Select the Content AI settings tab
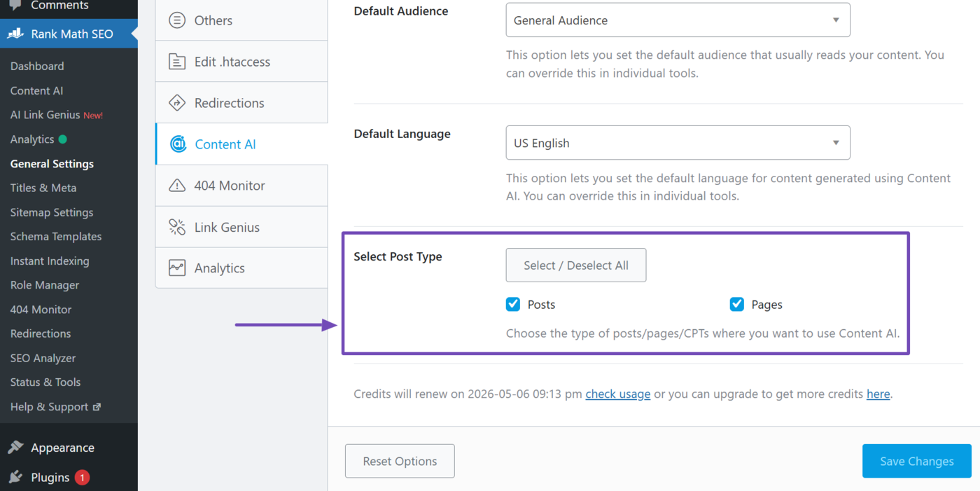The image size is (980, 491). coord(241,144)
